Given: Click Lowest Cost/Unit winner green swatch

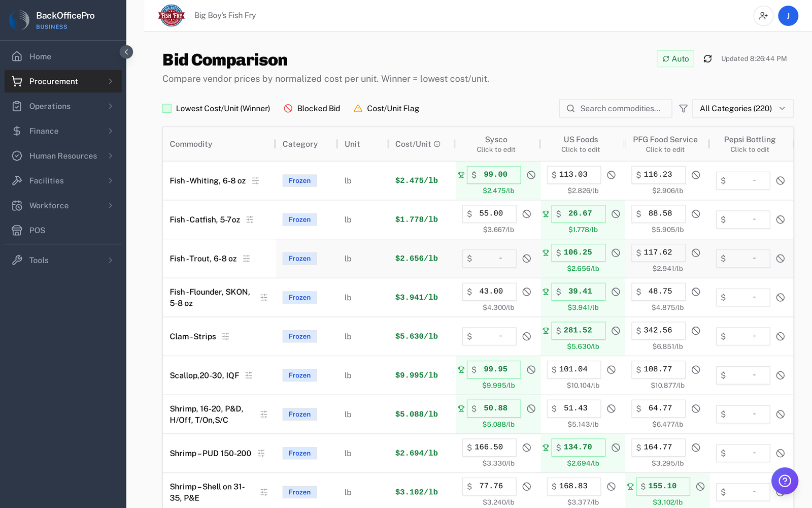Looking at the screenshot, I should pos(166,109).
